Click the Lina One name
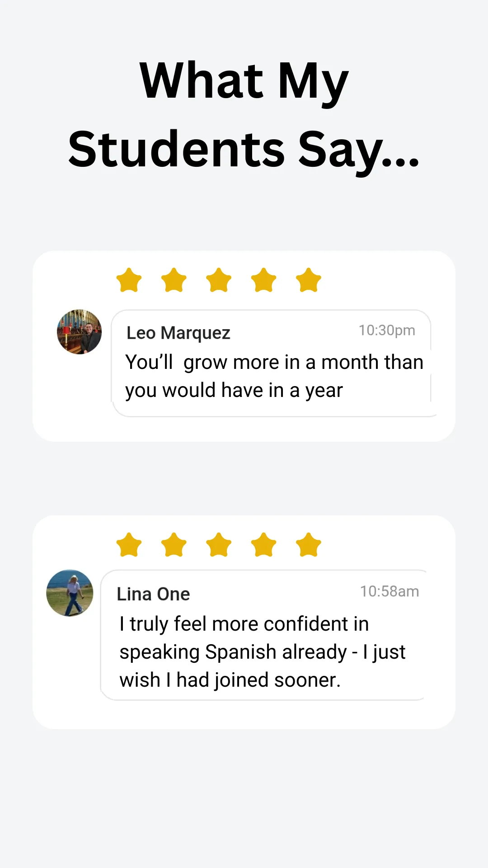 154,594
